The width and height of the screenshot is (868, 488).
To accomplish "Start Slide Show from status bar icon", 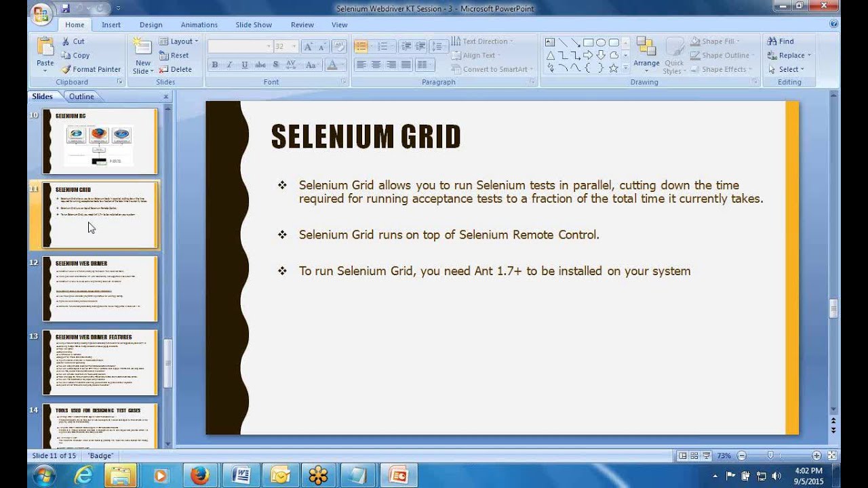I will [x=707, y=455].
